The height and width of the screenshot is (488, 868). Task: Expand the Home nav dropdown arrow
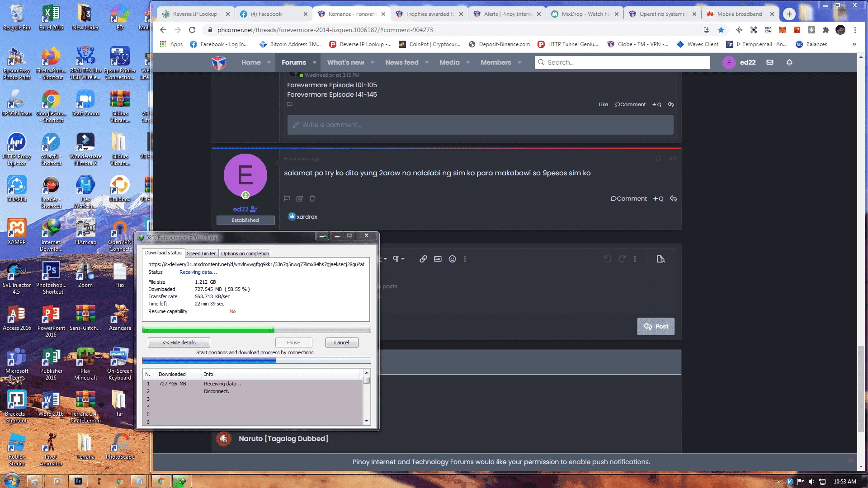click(x=269, y=62)
